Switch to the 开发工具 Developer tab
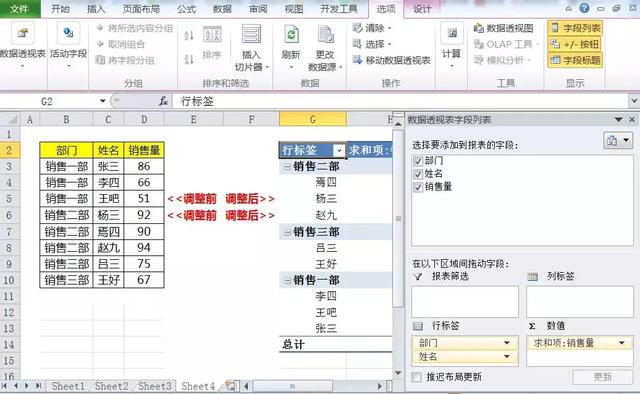The height and width of the screenshot is (394, 640). [x=339, y=9]
